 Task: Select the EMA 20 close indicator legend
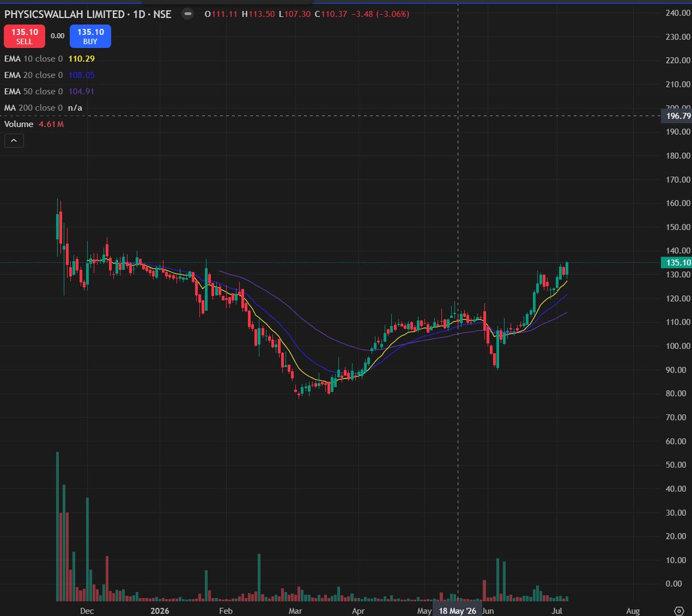[x=33, y=75]
